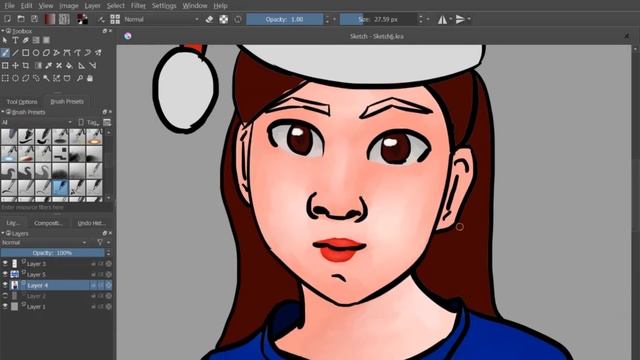Open vertical mirror options dropdown arrow

click(469, 19)
